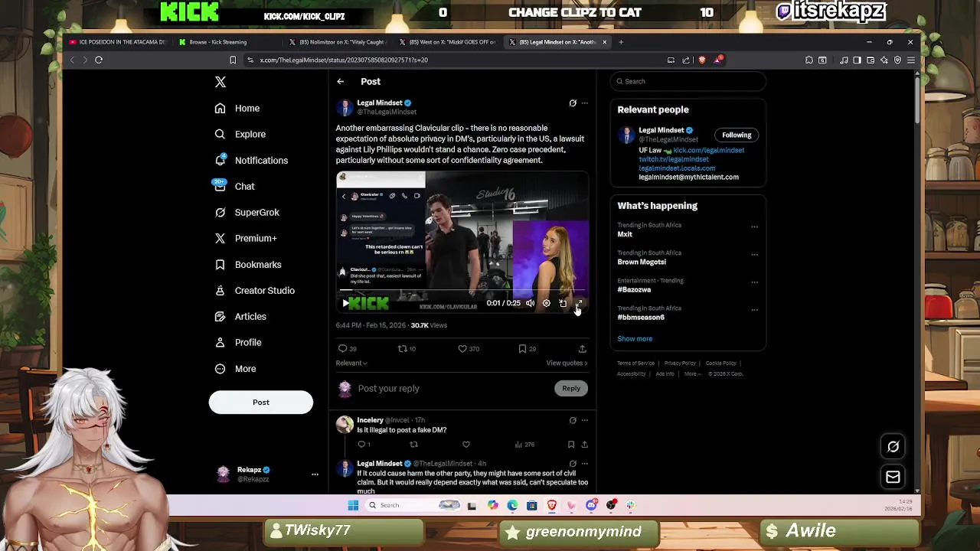
Task: Click video progress bar
Action: [x=462, y=291]
